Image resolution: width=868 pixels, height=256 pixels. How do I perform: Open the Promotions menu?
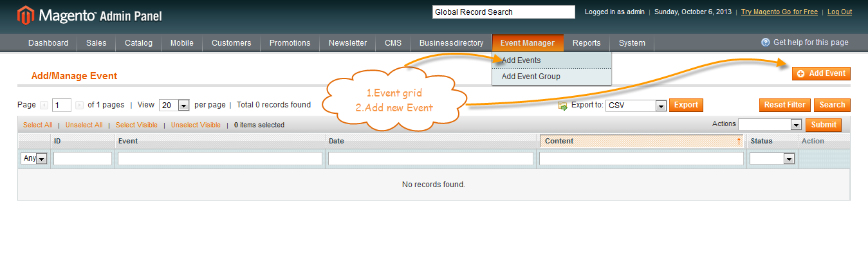click(x=290, y=43)
